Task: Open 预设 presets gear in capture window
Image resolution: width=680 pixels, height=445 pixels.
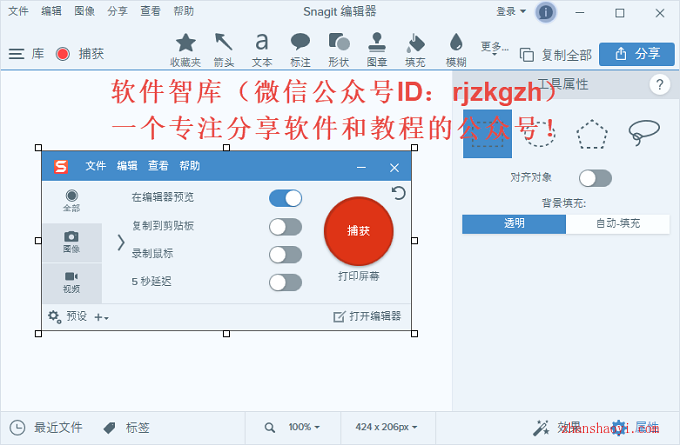Action: [x=54, y=317]
